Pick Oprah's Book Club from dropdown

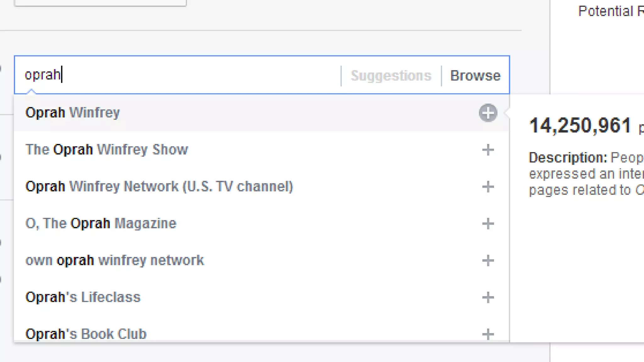click(86, 334)
